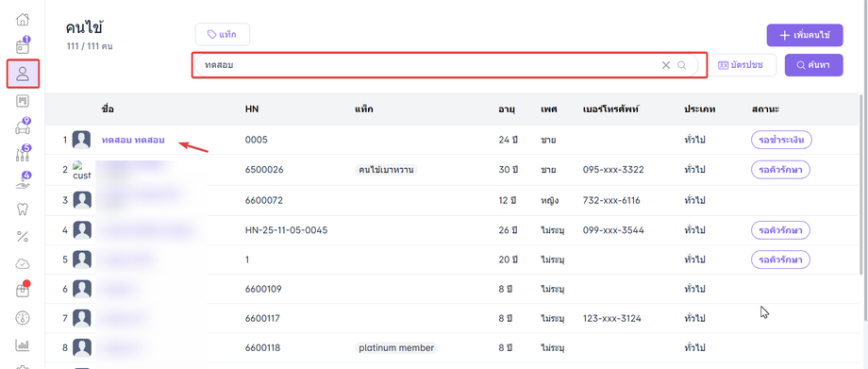Click into the patient search input field
This screenshot has height=369, width=868.
426,65
